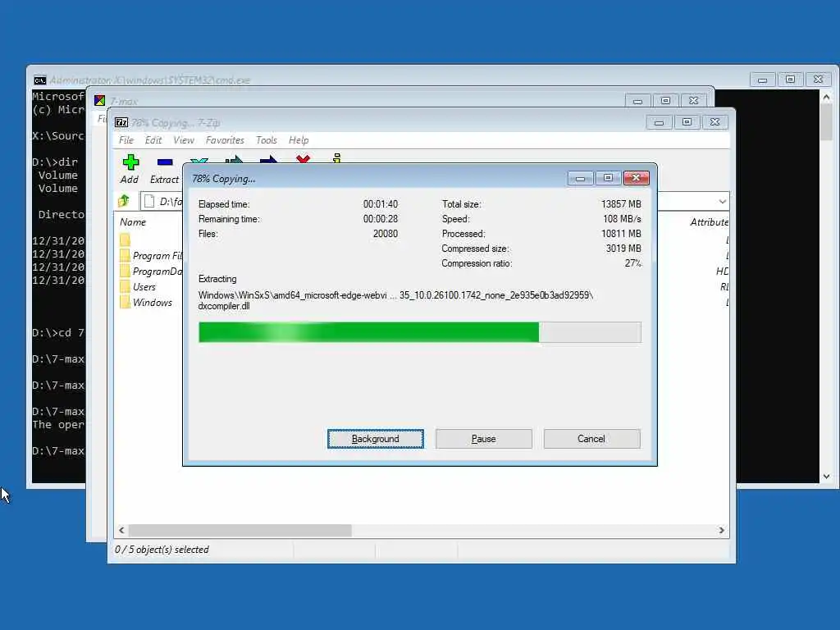Image resolution: width=840 pixels, height=630 pixels.
Task: Click the up-folder icon beside address bar
Action: (x=124, y=201)
